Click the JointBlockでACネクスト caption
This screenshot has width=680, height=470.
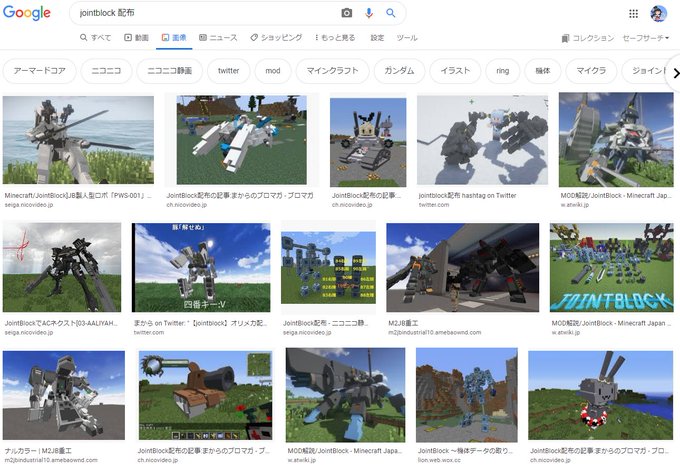pos(61,323)
